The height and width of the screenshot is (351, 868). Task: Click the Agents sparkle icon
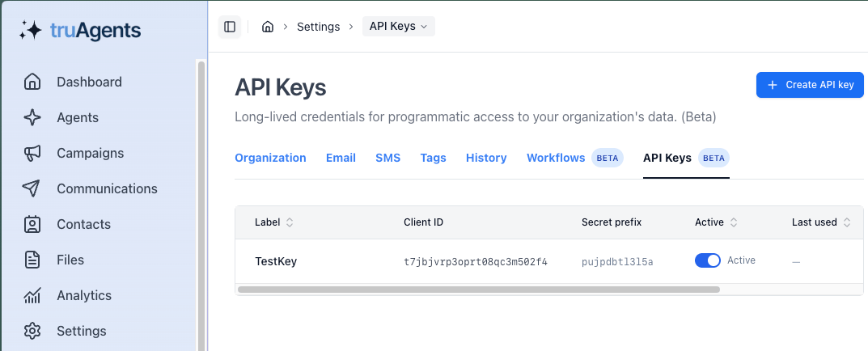[x=32, y=117]
